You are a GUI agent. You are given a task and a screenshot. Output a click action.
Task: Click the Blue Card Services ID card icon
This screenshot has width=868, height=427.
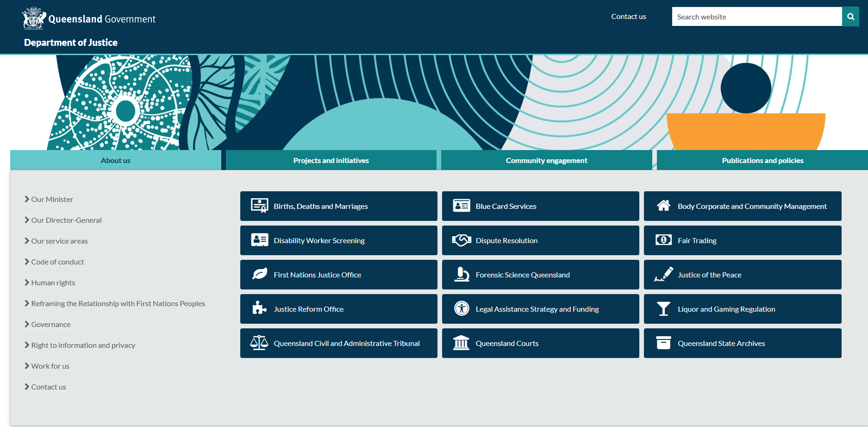tap(462, 206)
